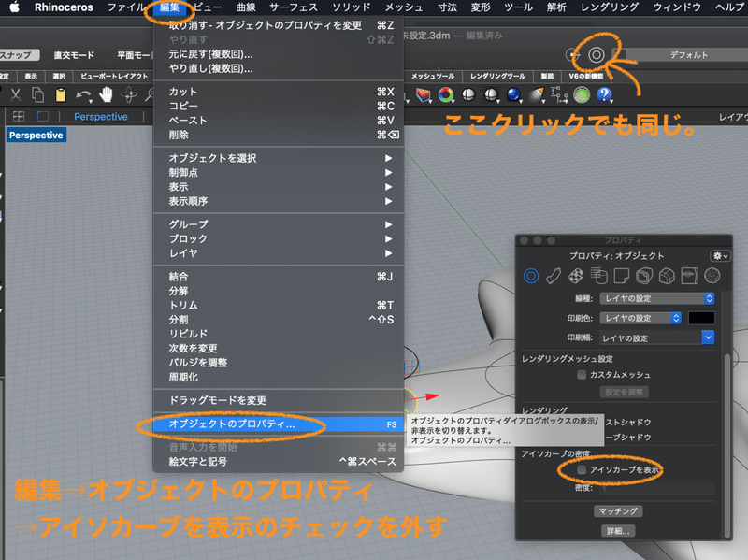Click the Paste clipboard toolbar icon
Image resolution: width=748 pixels, height=560 pixels.
pos(61,95)
